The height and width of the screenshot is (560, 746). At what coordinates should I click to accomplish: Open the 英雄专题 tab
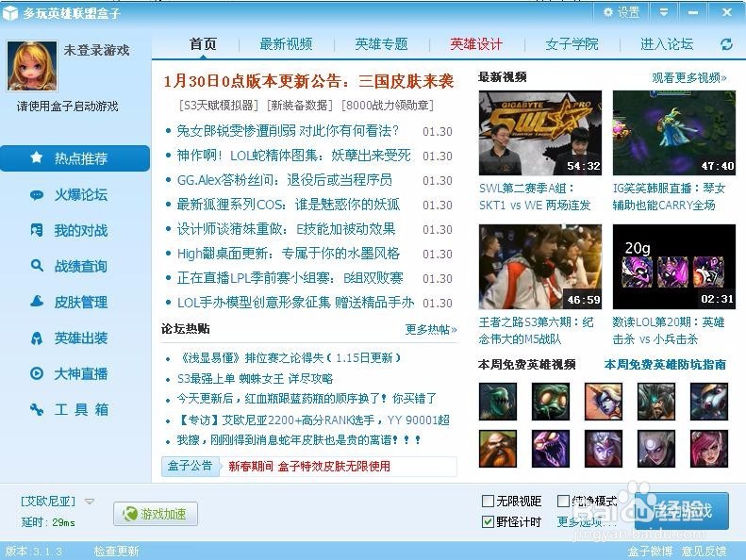click(381, 44)
